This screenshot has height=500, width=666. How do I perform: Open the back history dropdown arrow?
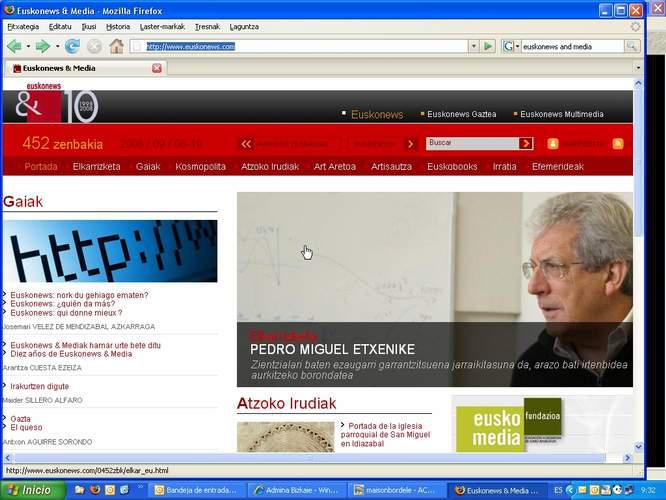28,46
